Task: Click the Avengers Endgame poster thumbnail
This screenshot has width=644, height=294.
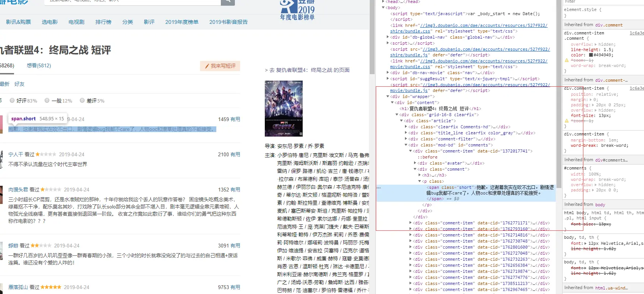Action: tap(284, 109)
